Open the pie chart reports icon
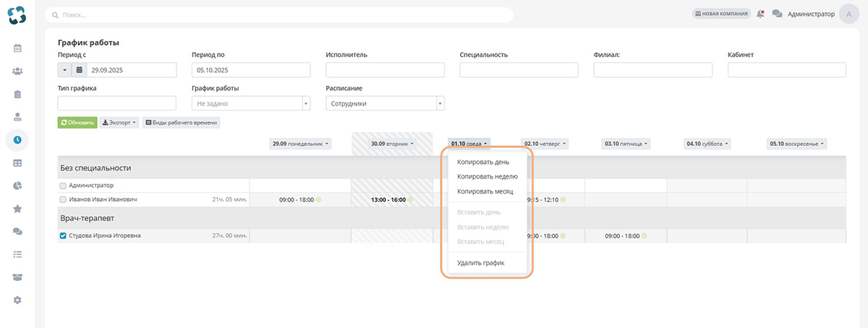 tap(17, 186)
